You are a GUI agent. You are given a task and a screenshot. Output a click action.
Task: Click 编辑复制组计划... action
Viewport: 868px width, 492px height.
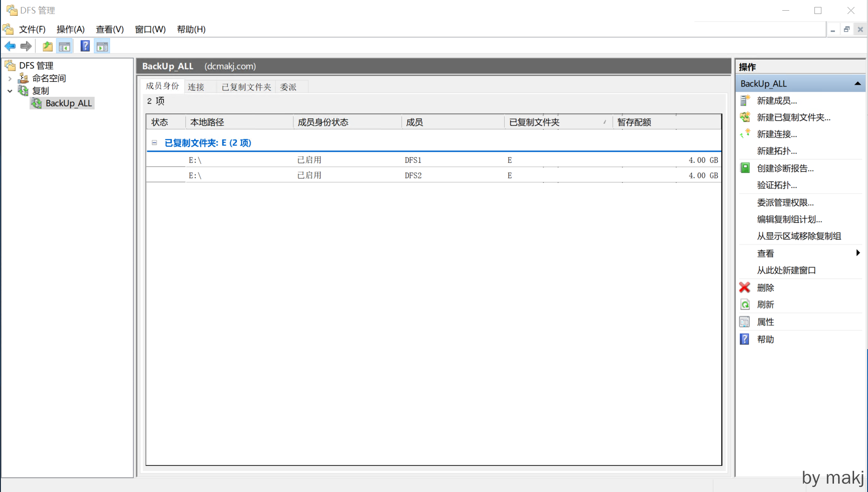point(789,219)
